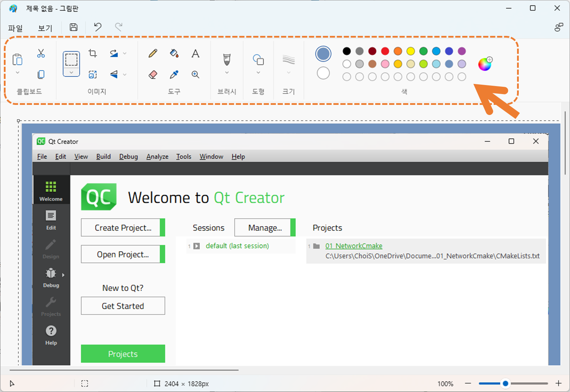
Task: Click the Paste clipboard icon
Action: click(17, 60)
